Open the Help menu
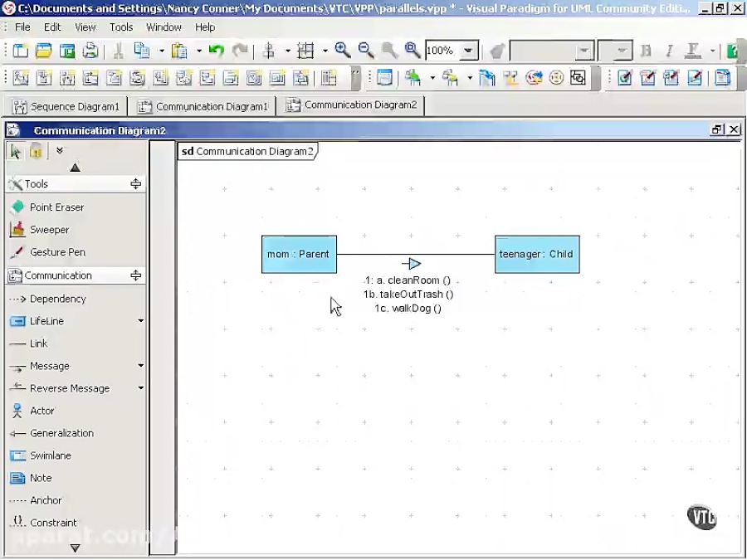Image resolution: width=747 pixels, height=560 pixels. click(x=205, y=27)
